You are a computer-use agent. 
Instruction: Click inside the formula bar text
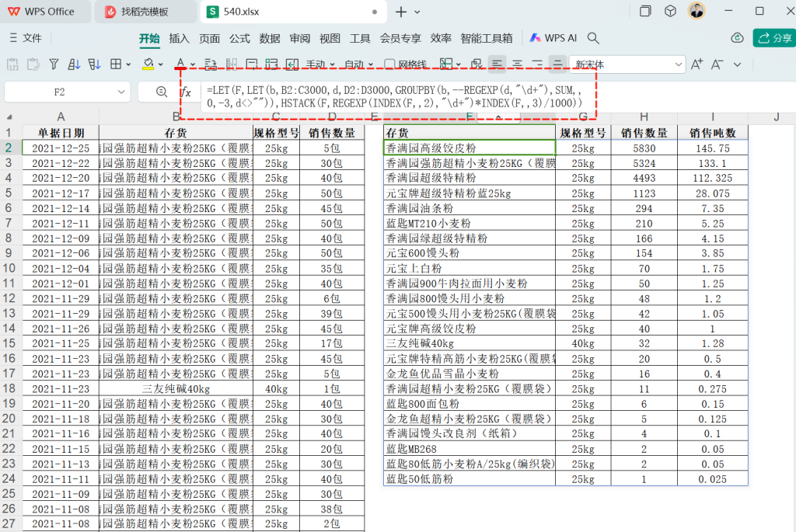pos(393,96)
